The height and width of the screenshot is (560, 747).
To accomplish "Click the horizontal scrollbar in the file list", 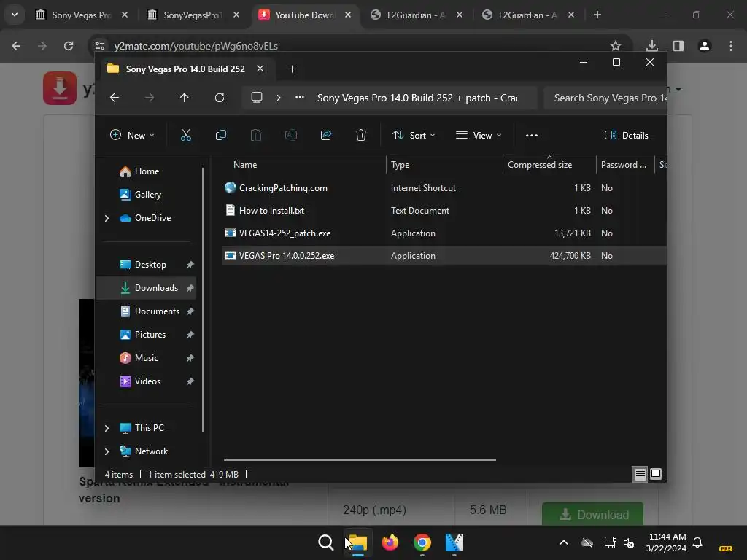I will 360,460.
